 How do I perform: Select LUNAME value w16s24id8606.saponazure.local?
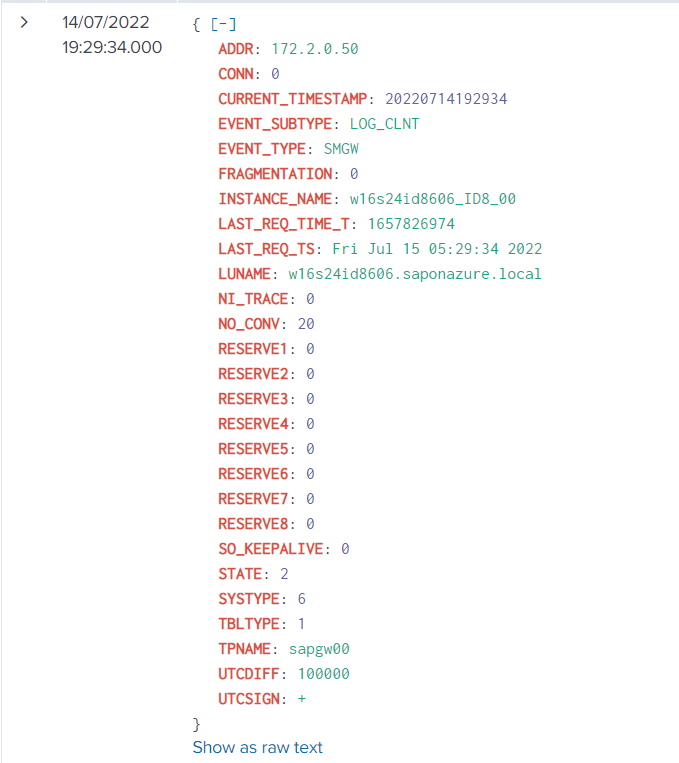point(415,273)
